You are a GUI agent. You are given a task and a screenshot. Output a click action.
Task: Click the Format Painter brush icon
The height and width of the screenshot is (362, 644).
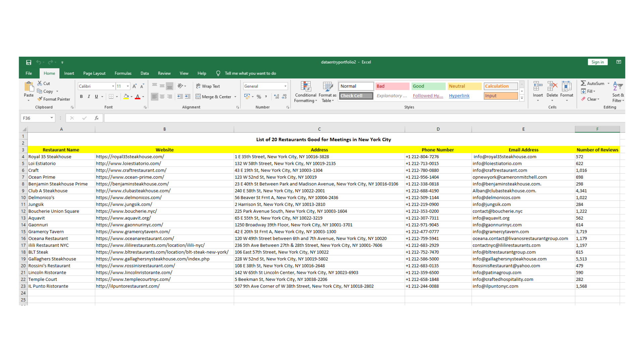click(x=40, y=99)
